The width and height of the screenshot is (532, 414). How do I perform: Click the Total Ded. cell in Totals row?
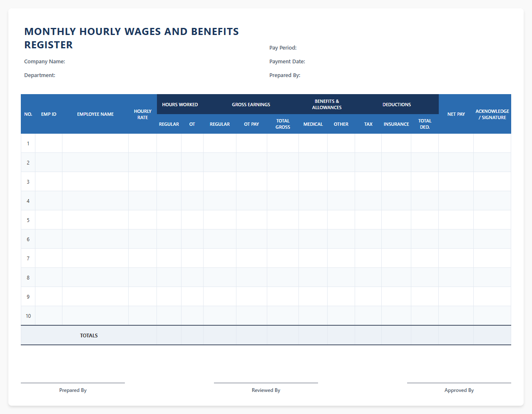click(x=425, y=335)
